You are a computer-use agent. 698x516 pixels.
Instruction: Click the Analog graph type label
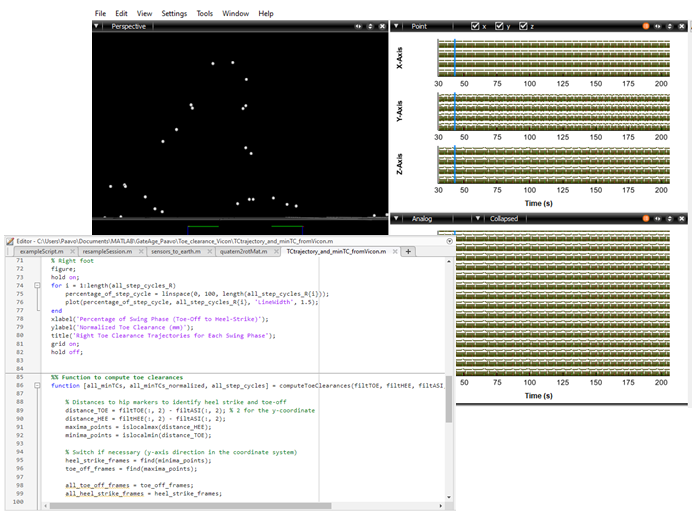[422, 219]
